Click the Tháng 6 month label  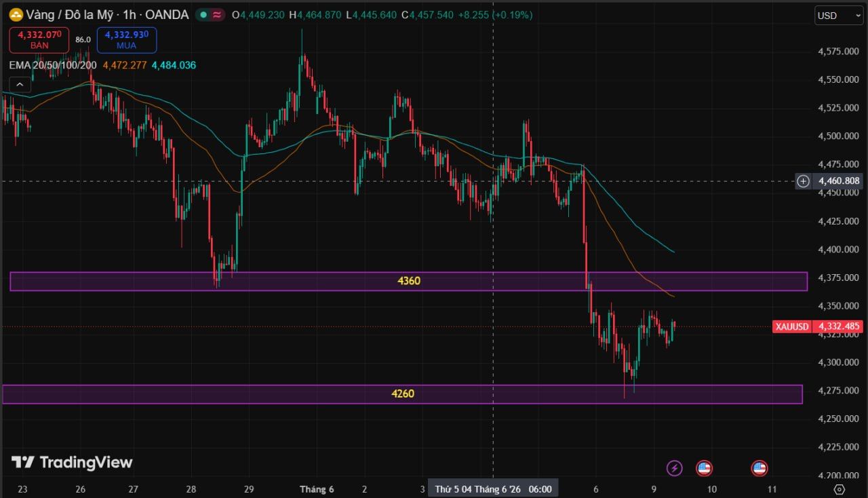pos(317,489)
